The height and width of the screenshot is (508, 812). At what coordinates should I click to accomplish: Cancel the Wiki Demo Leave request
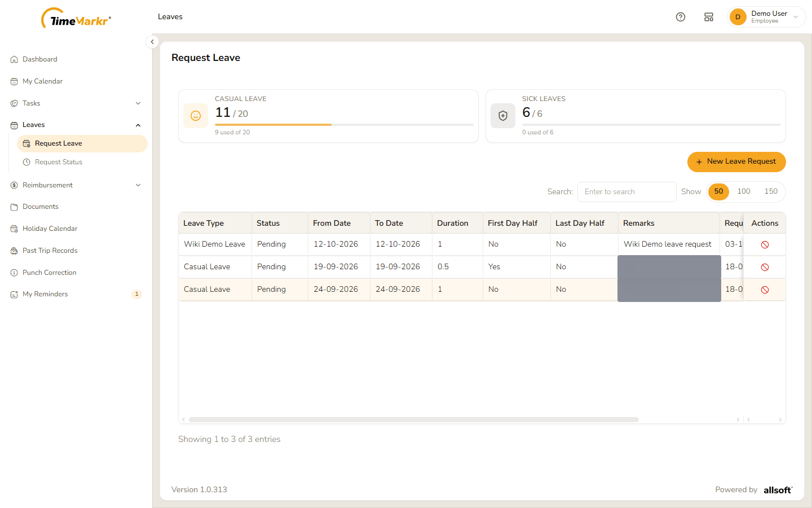click(765, 244)
